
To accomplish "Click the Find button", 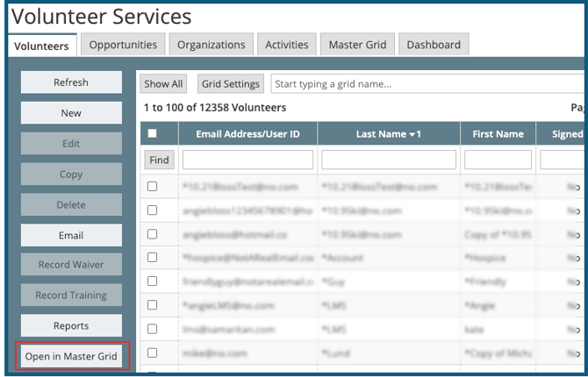I will [160, 160].
